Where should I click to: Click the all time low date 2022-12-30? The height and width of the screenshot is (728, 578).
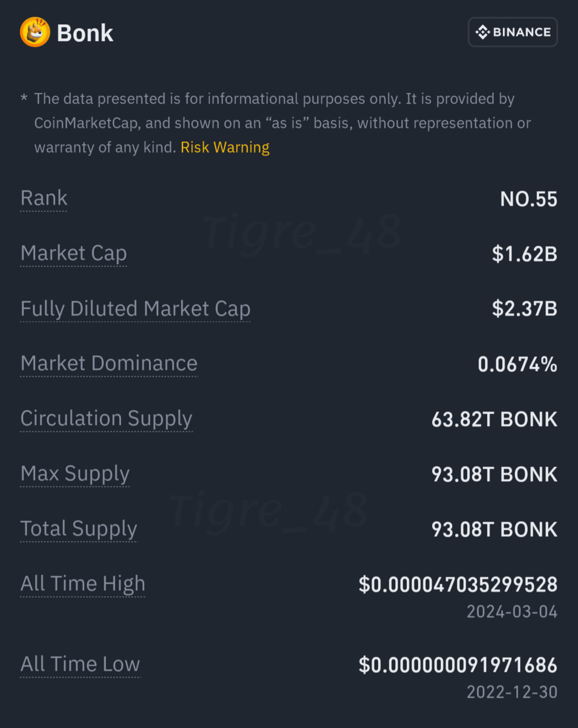(x=512, y=692)
